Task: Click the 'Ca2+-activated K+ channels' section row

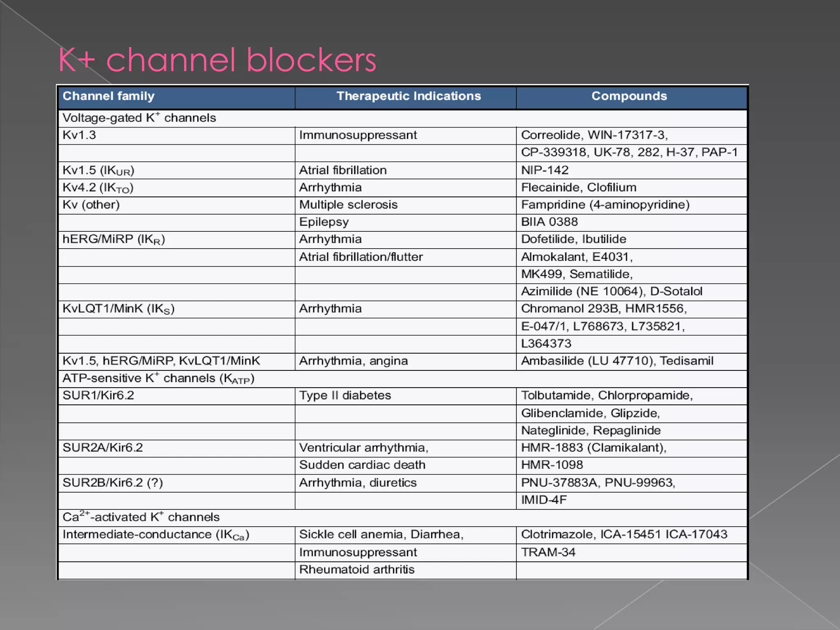Action: [402, 517]
